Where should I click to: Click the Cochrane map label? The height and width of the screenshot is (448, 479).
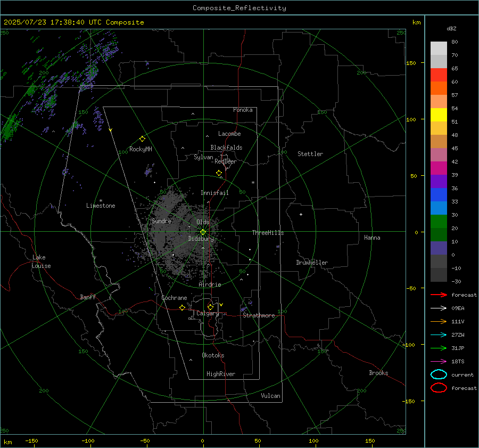pos(174,298)
